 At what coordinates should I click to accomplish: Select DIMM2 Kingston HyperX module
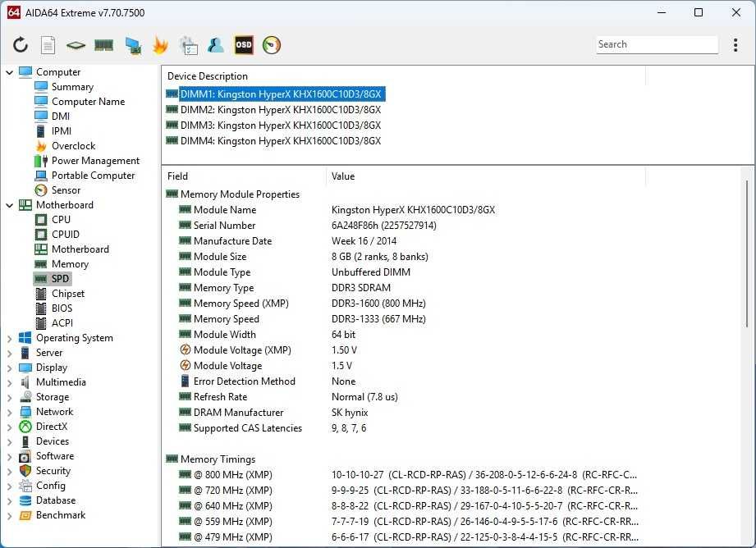(280, 110)
